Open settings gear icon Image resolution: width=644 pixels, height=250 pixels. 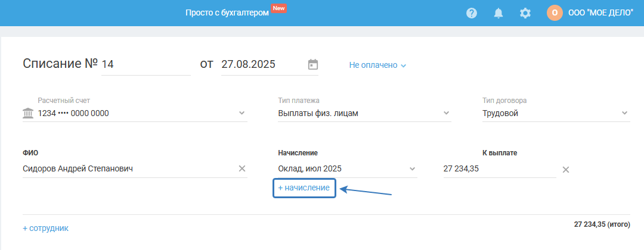pos(525,13)
